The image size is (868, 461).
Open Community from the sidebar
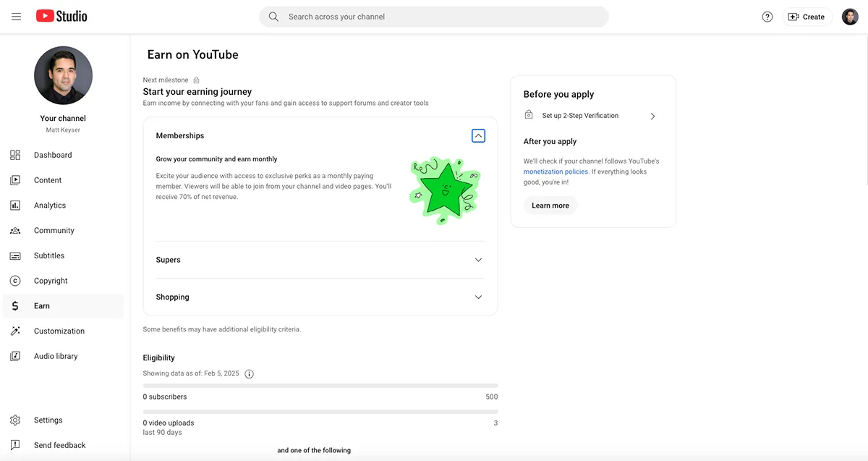54,230
